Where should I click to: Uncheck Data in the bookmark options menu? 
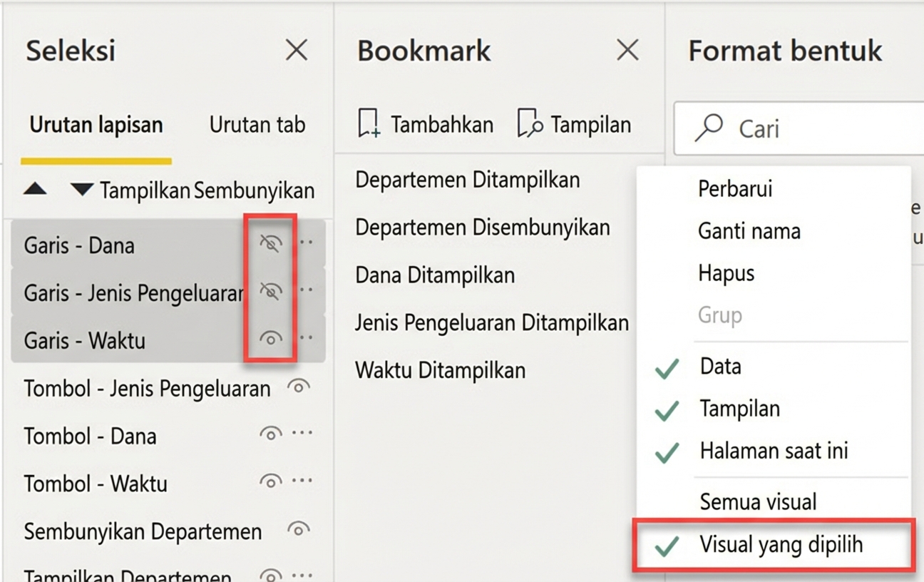coord(720,366)
